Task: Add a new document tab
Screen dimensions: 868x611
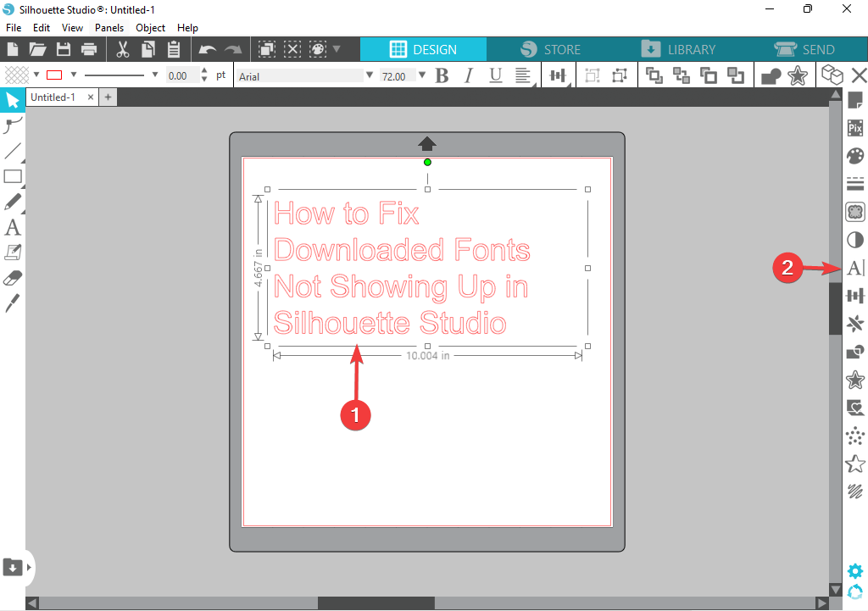Action: (x=108, y=97)
